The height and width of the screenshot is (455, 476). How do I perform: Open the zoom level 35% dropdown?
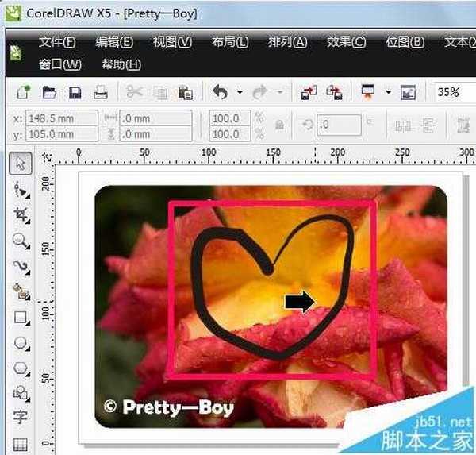click(x=455, y=93)
